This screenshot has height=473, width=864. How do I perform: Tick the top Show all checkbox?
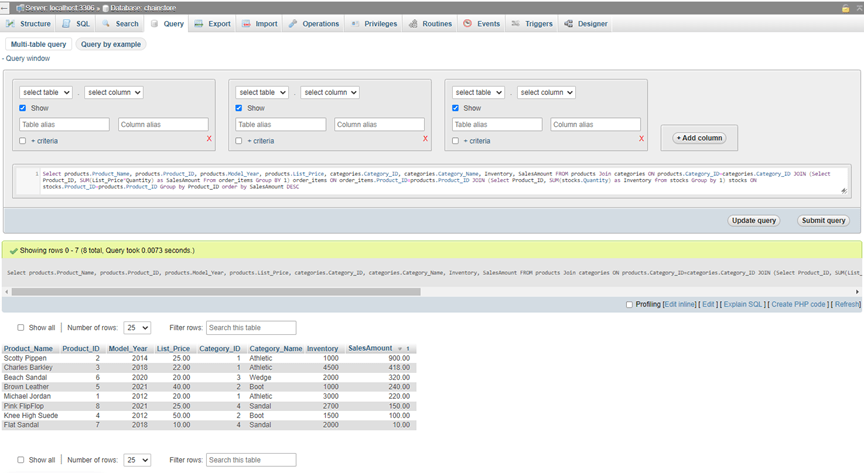[21, 327]
